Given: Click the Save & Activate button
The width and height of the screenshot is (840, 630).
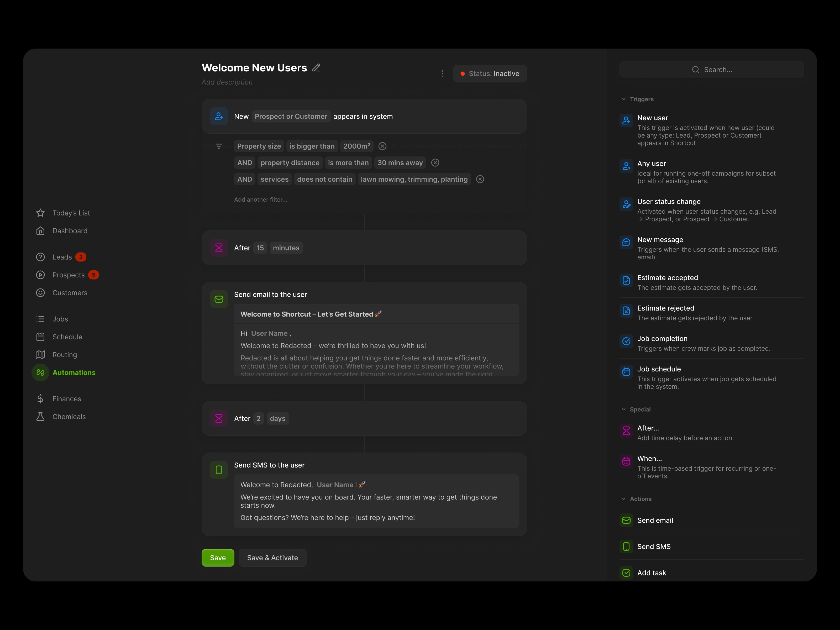Looking at the screenshot, I should click(272, 558).
